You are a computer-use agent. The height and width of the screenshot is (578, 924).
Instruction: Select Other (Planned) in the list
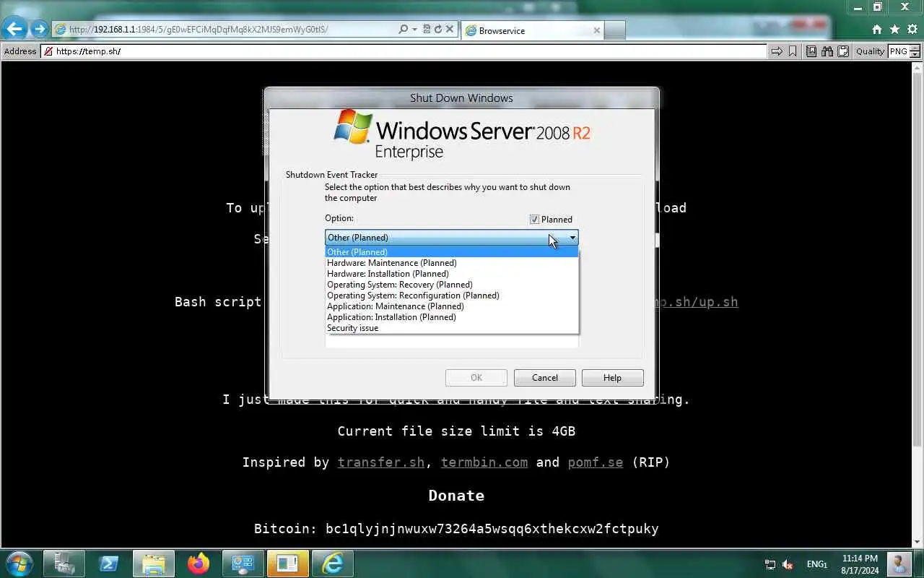pyautogui.click(x=451, y=252)
